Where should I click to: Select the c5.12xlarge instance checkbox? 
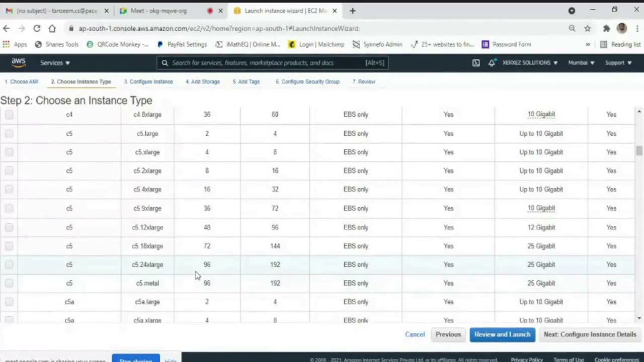pos(9,227)
